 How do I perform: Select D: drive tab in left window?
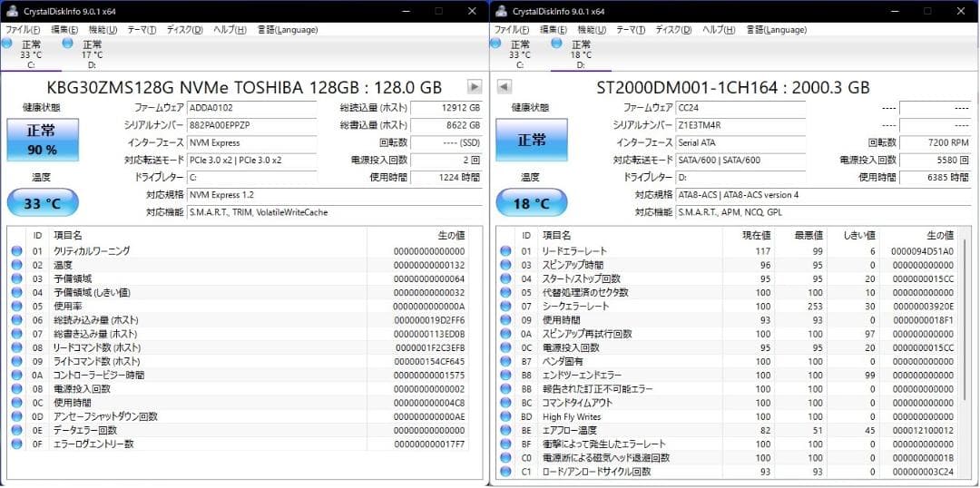[92, 54]
